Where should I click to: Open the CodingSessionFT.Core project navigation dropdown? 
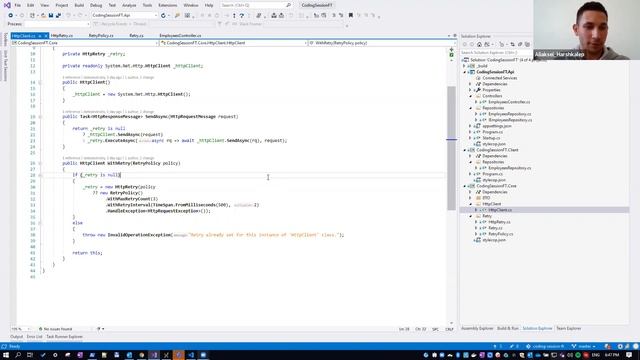(84, 43)
